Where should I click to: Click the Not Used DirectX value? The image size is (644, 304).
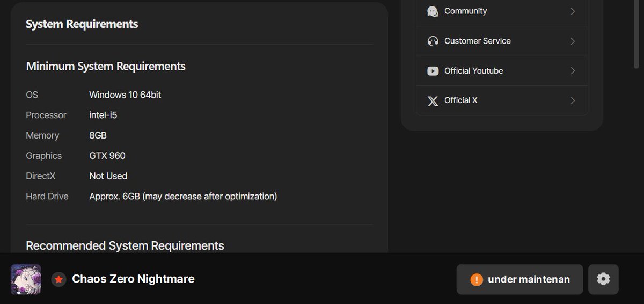(108, 176)
